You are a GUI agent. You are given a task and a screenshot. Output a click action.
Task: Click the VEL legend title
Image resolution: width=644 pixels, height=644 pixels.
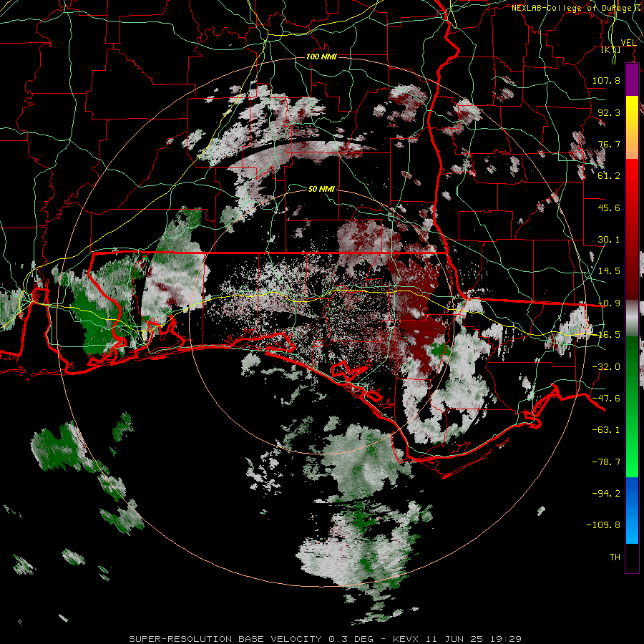tap(628, 43)
